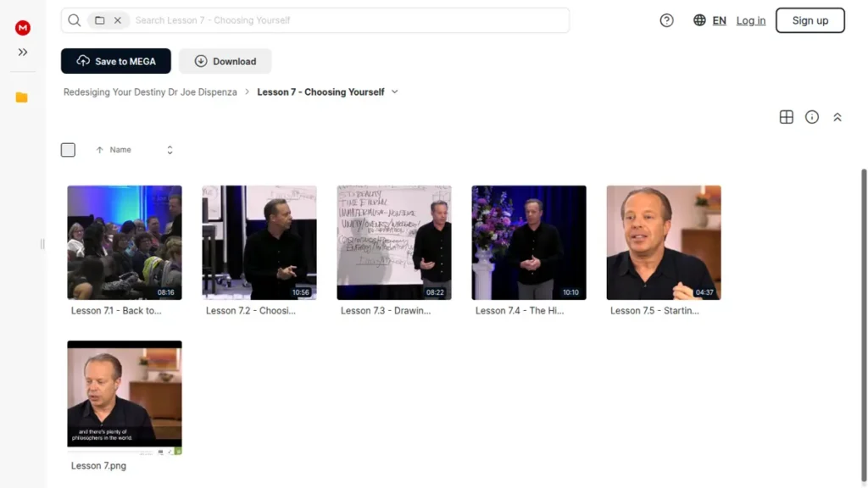The width and height of the screenshot is (868, 488).
Task: Open the sort order up-down chevron
Action: pyautogui.click(x=170, y=150)
